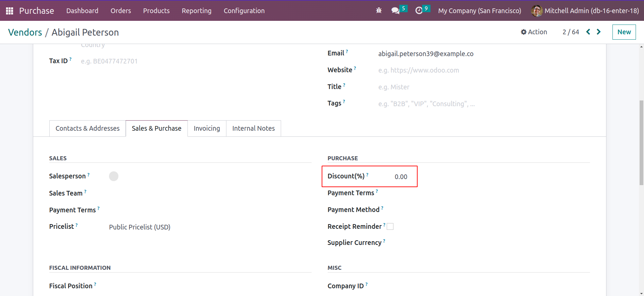Click the Salesperson avatar placeholder
Image resolution: width=644 pixels, height=296 pixels.
point(114,176)
